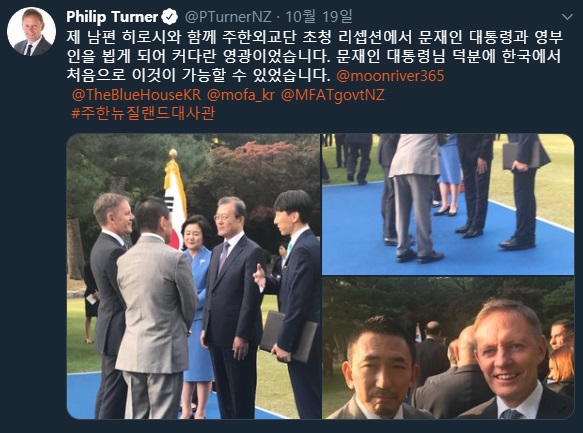The width and height of the screenshot is (583, 433).
Task: Select the #주한뉴질랜드대사관 hashtag
Action: point(143,113)
